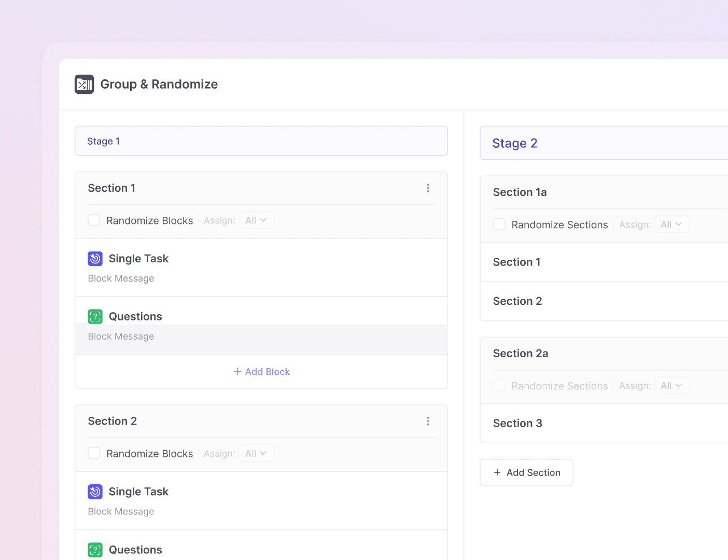Click the Single Task icon in Section 2

pos(95,492)
